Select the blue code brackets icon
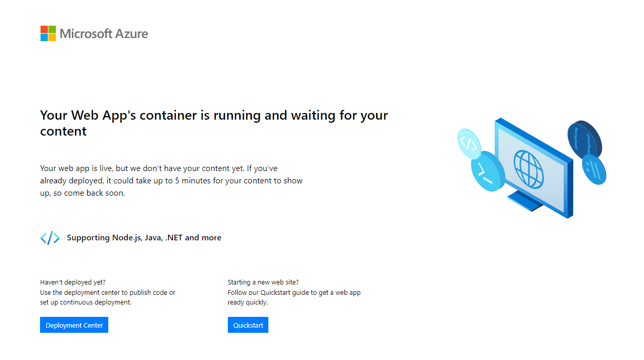The height and width of the screenshot is (360, 644). tap(50, 237)
